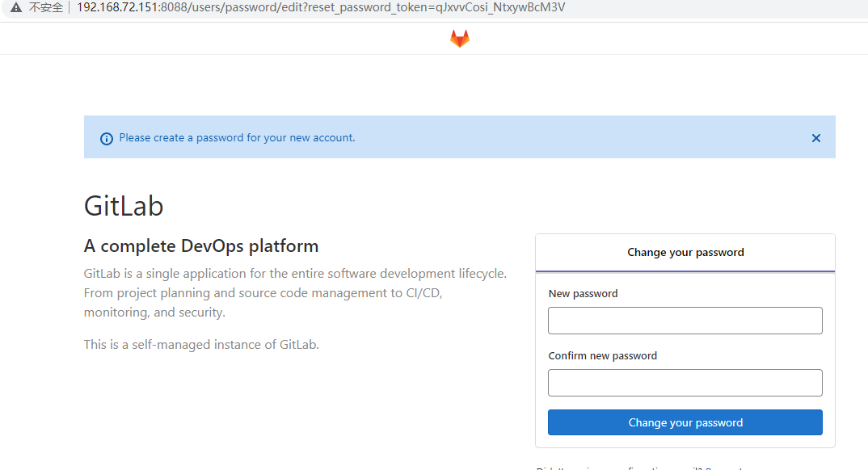The height and width of the screenshot is (470, 868).
Task: Focus the Confirm new password field
Action: 685,383
